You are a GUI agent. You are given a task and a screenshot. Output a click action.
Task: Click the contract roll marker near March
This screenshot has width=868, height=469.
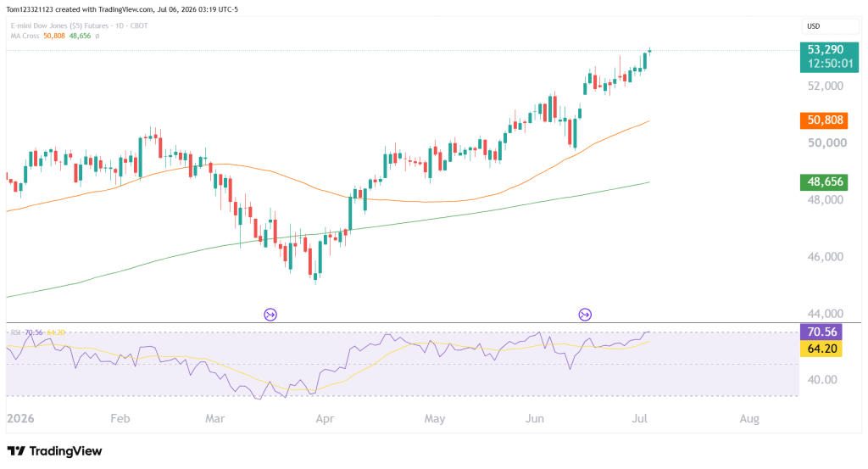(270, 315)
